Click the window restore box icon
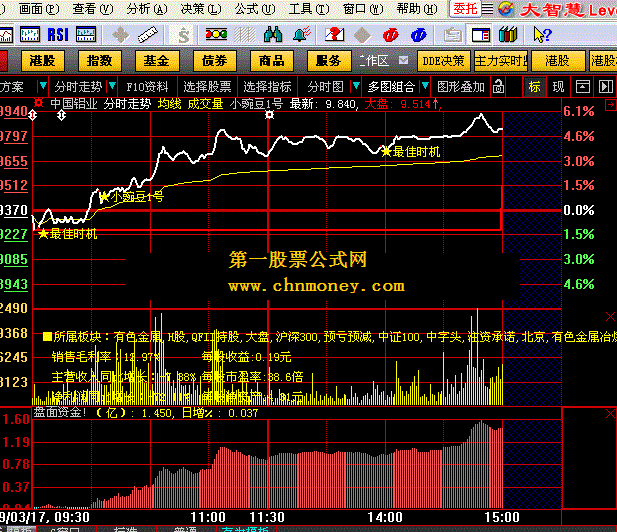Viewport: 617px width, 532px height. (583, 87)
